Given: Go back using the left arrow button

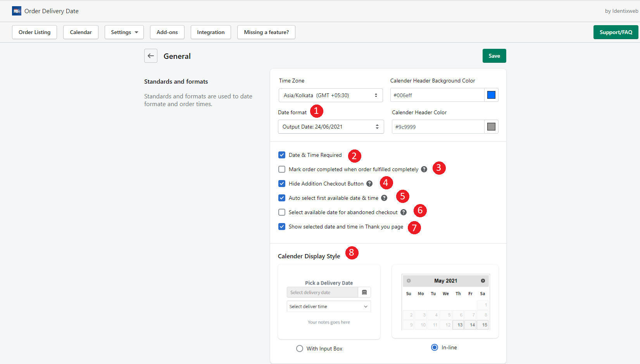Looking at the screenshot, I should click(151, 56).
